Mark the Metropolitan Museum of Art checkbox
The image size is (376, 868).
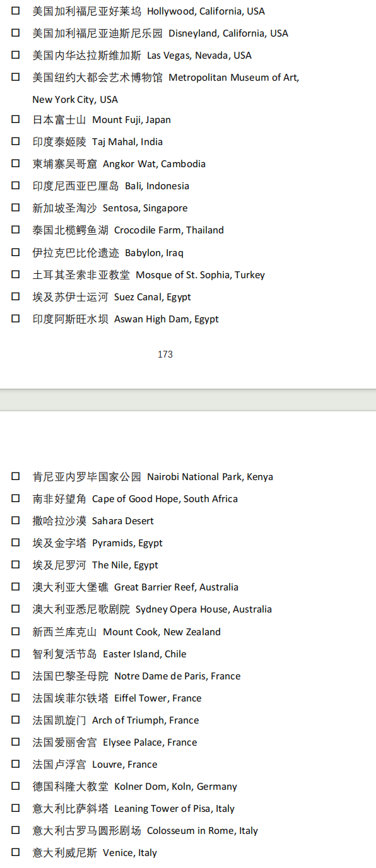tap(15, 77)
